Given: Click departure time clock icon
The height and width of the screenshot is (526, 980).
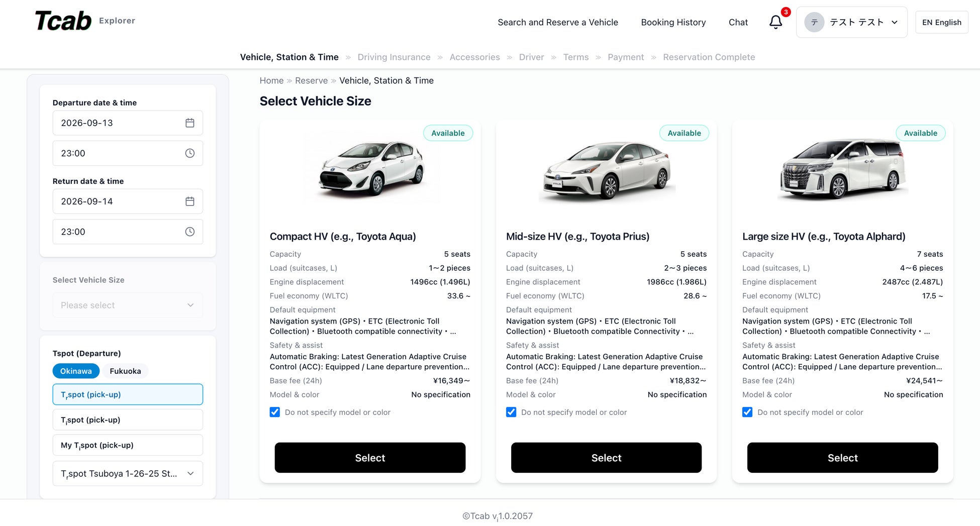Looking at the screenshot, I should tap(189, 153).
